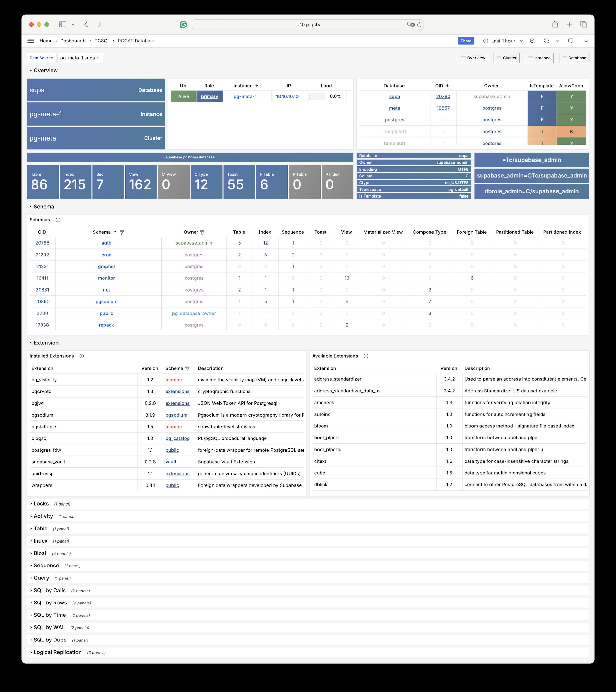Click the blue Share button
Viewport: 616px width, 692px height.
click(x=466, y=41)
